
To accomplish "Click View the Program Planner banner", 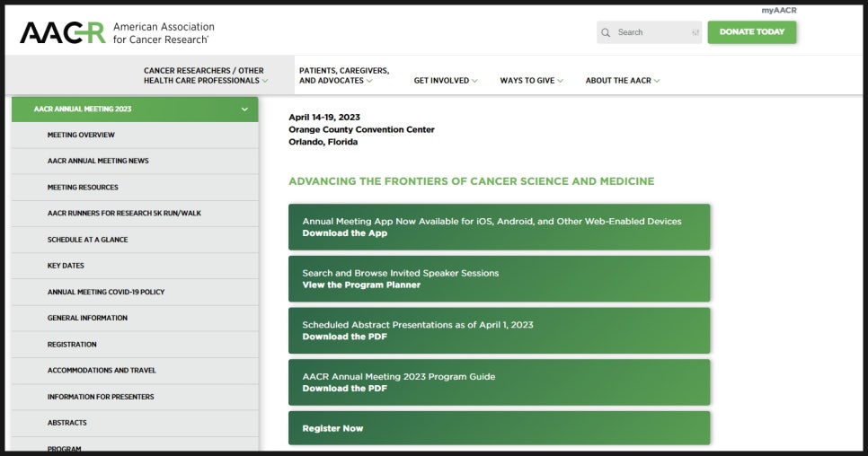I will point(499,279).
